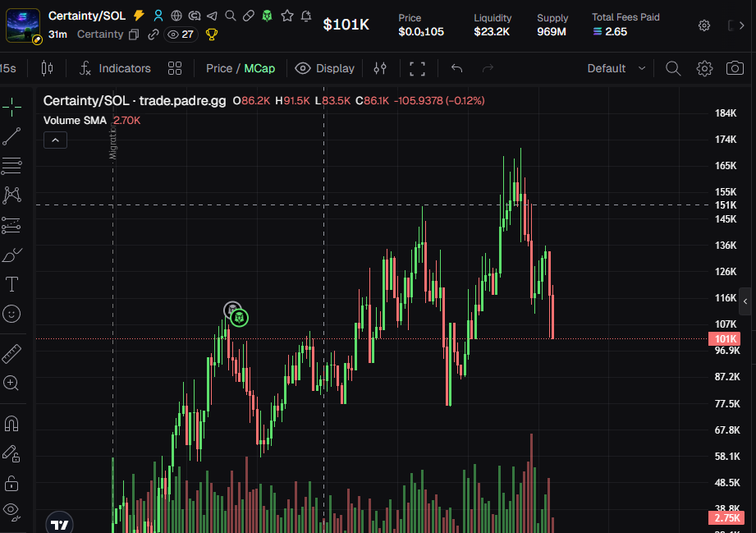The image size is (756, 533).
Task: Select the text annotation tool
Action: (x=11, y=284)
